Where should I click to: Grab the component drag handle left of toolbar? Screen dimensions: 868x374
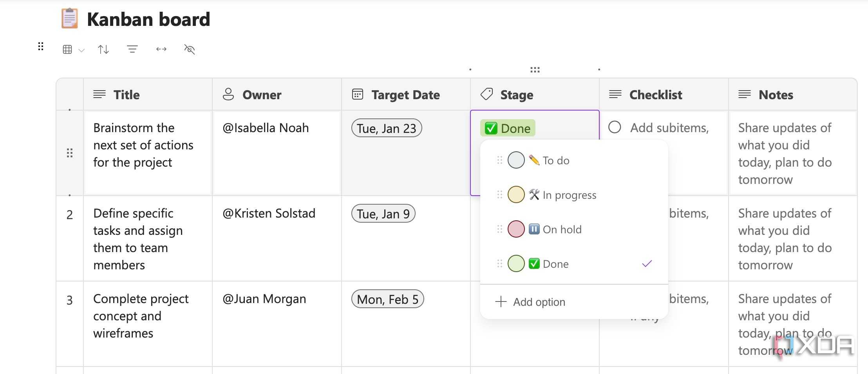click(x=41, y=47)
